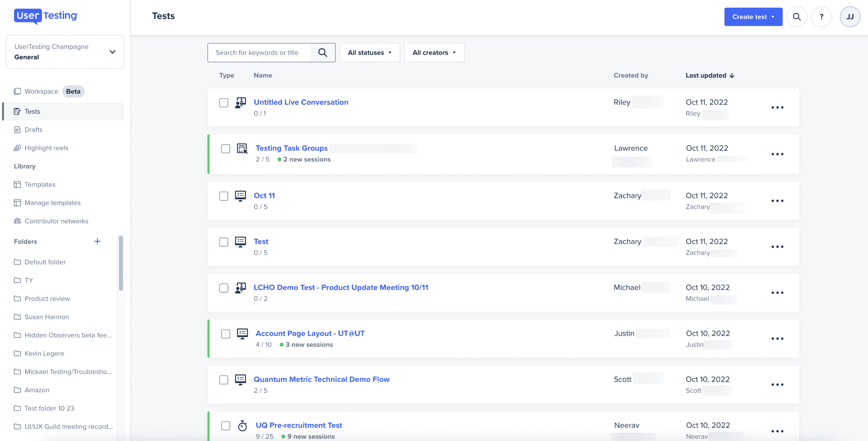The height and width of the screenshot is (441, 868).
Task: Add a new folder with plus icon
Action: pos(97,241)
